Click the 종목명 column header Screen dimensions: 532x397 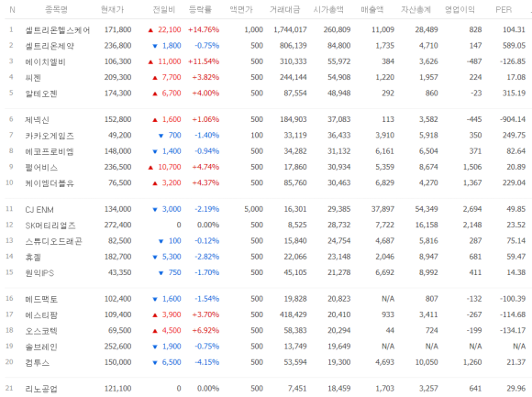point(56,9)
